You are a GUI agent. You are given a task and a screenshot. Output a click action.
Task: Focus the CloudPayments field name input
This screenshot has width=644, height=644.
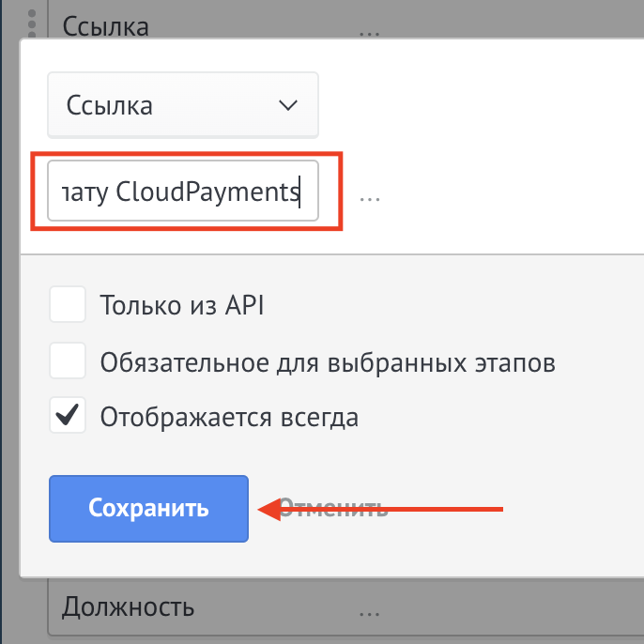183,192
